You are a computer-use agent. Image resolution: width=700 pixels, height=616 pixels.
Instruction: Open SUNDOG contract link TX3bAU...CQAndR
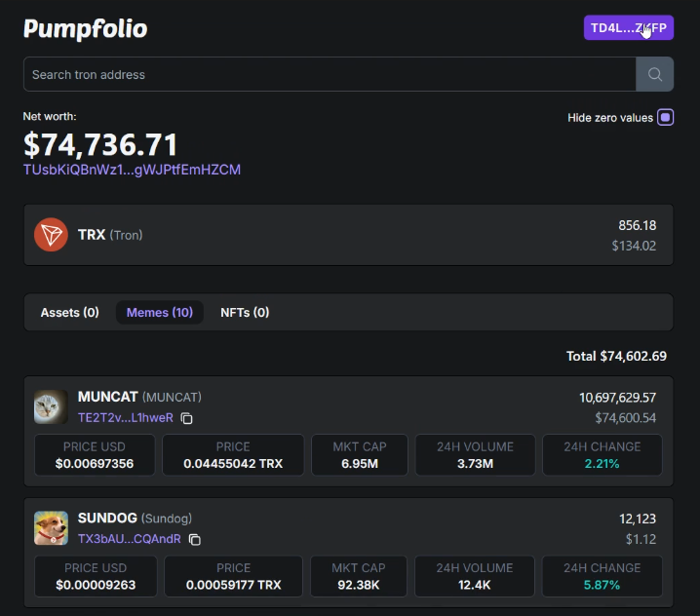pyautogui.click(x=130, y=539)
